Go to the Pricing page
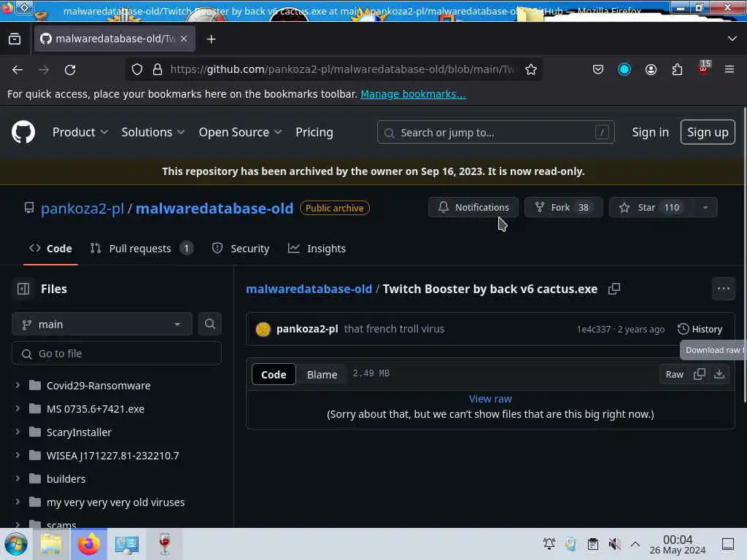 click(x=314, y=133)
